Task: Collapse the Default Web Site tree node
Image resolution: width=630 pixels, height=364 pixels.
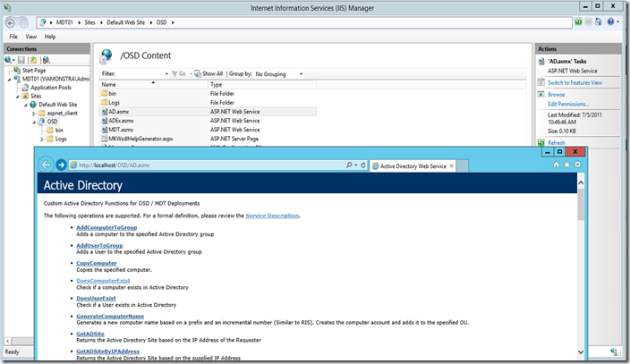Action: pyautogui.click(x=27, y=105)
